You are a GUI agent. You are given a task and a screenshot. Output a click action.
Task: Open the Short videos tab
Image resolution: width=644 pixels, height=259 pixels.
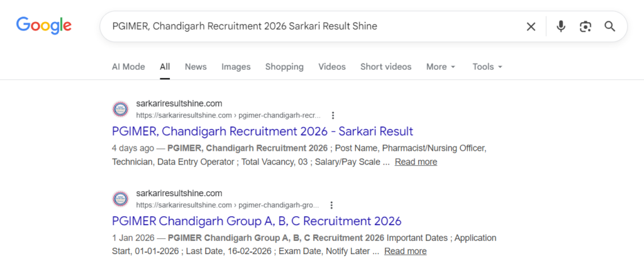click(x=386, y=67)
